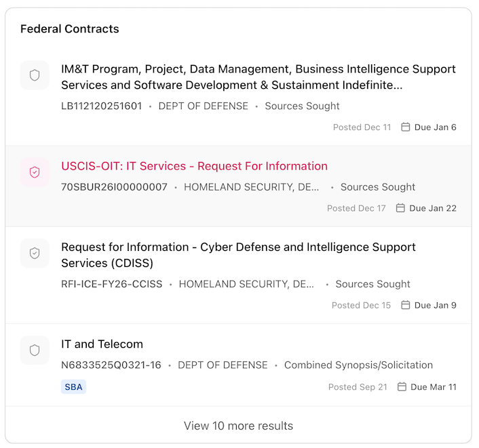Click RFI-ICE-FY26-CCISS reference number

(x=111, y=284)
